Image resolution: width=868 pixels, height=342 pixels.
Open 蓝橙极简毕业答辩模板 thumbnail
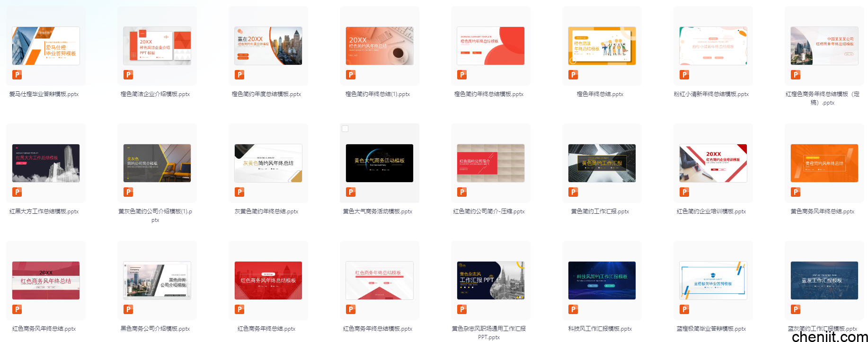tap(713, 281)
